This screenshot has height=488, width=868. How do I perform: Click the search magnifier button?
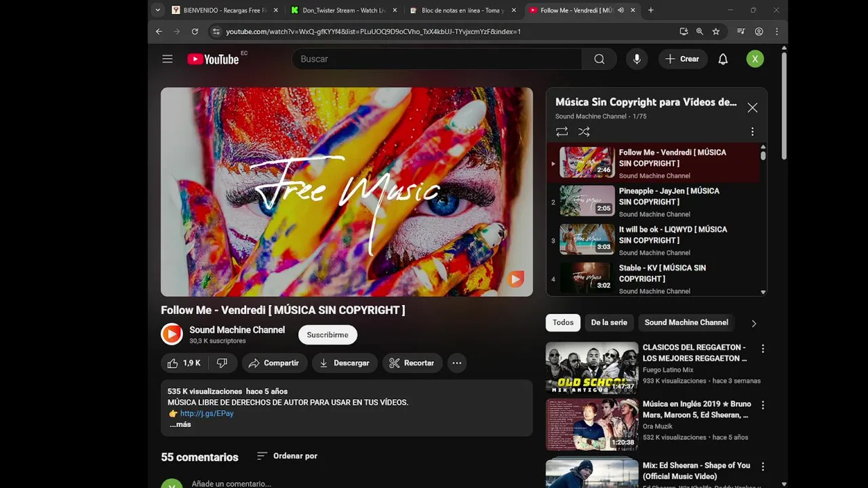pos(599,59)
